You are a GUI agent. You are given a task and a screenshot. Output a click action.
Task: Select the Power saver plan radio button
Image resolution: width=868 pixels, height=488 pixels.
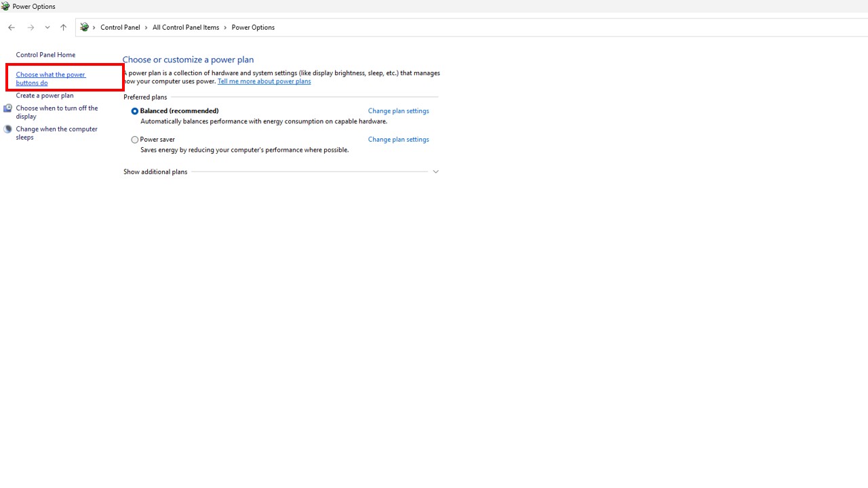[x=135, y=140]
